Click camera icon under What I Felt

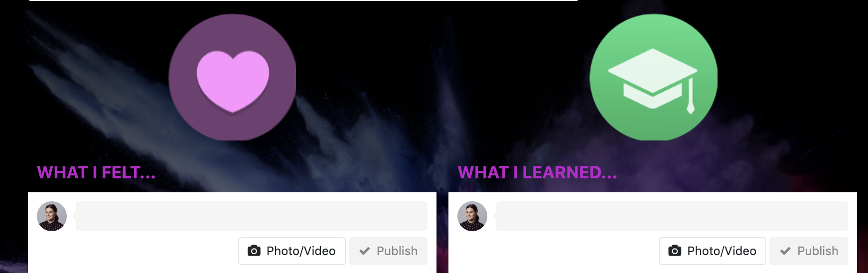pyautogui.click(x=254, y=251)
